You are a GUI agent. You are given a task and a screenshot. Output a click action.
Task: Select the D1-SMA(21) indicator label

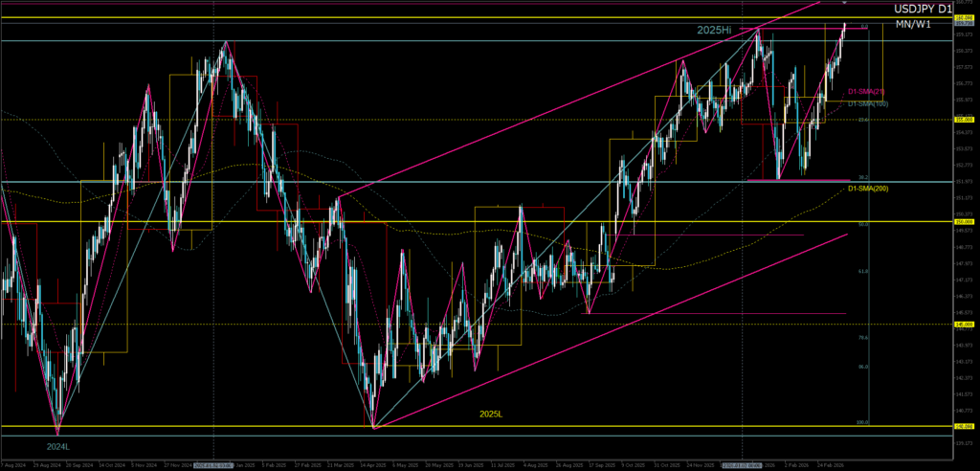(x=865, y=91)
